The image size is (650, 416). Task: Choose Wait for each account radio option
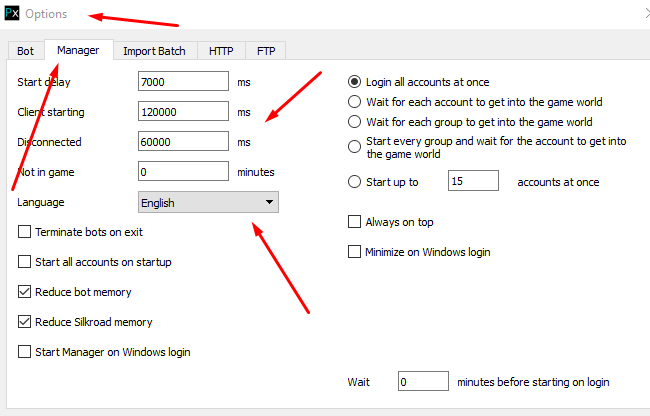point(354,102)
